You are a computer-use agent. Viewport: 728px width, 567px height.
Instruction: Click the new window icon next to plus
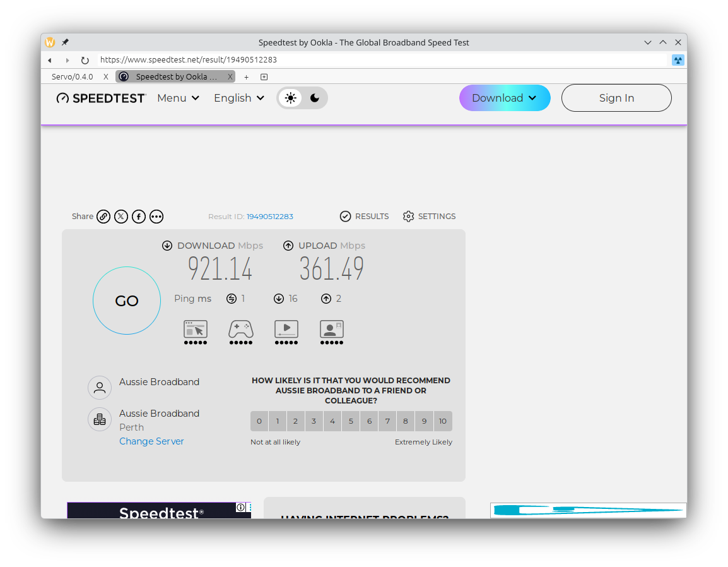click(x=264, y=77)
